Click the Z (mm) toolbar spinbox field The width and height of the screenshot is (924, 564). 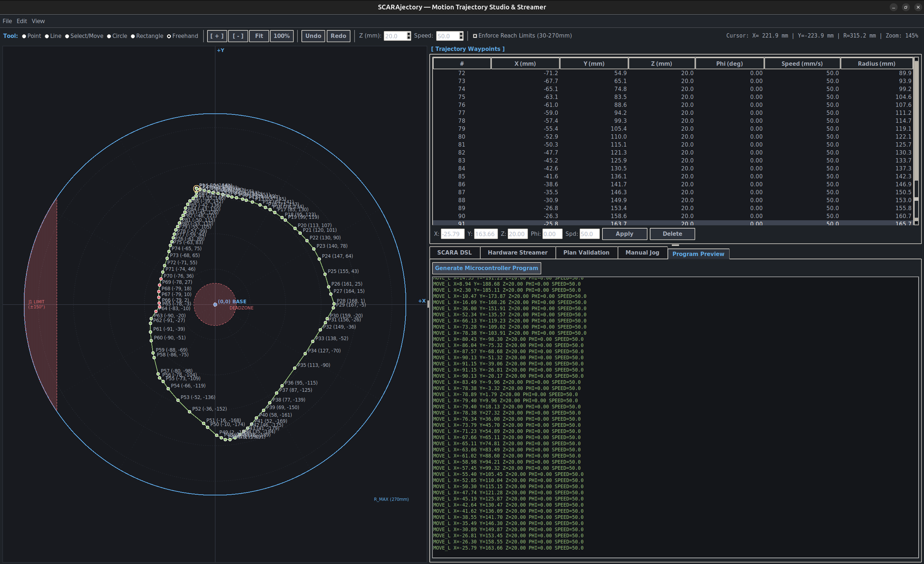[395, 36]
